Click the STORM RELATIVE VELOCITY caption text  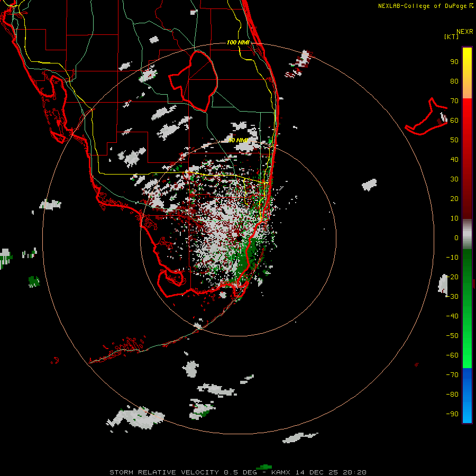(164, 472)
